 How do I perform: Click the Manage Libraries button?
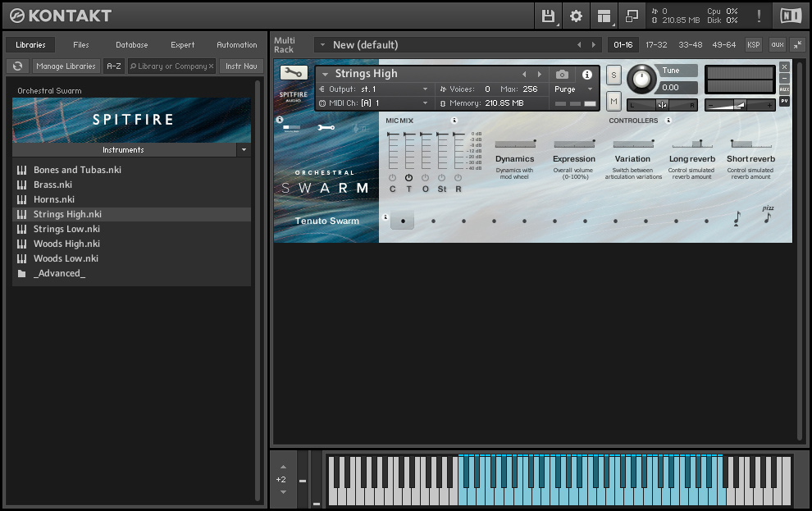(x=66, y=66)
